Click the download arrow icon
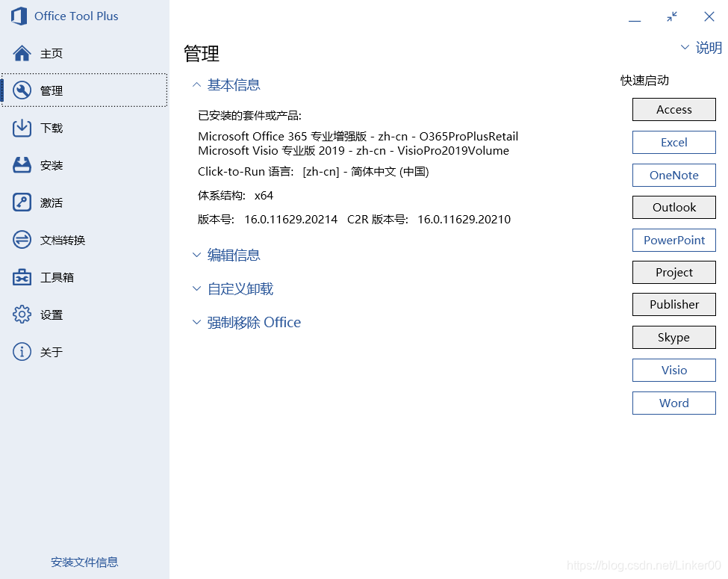Viewport: 728px width, 579px height. (x=22, y=128)
